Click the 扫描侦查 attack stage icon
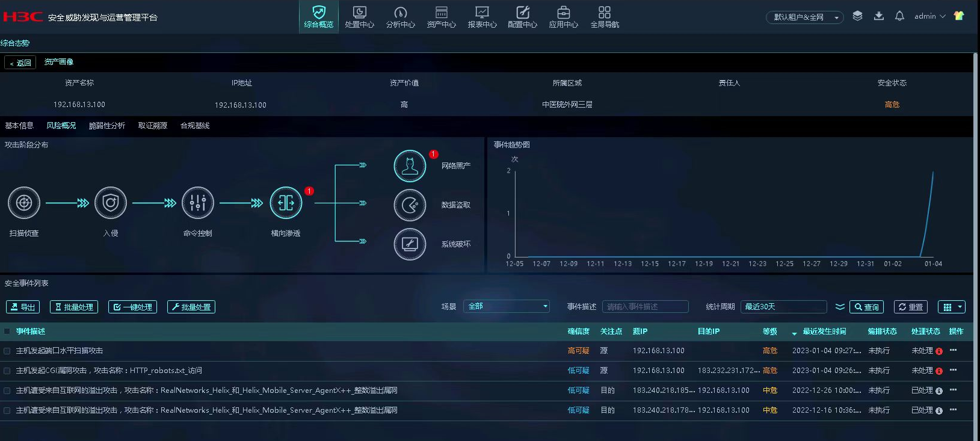Image resolution: width=980 pixels, height=441 pixels. pos(24,203)
